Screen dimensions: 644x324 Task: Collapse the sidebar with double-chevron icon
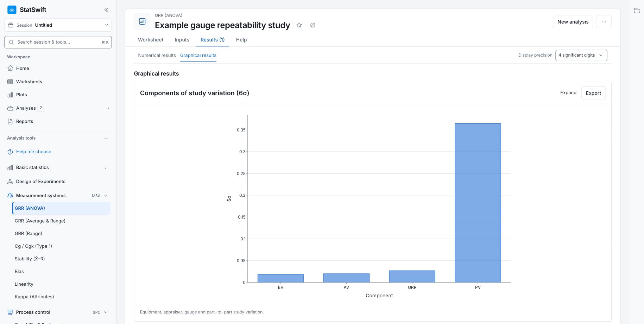click(106, 10)
